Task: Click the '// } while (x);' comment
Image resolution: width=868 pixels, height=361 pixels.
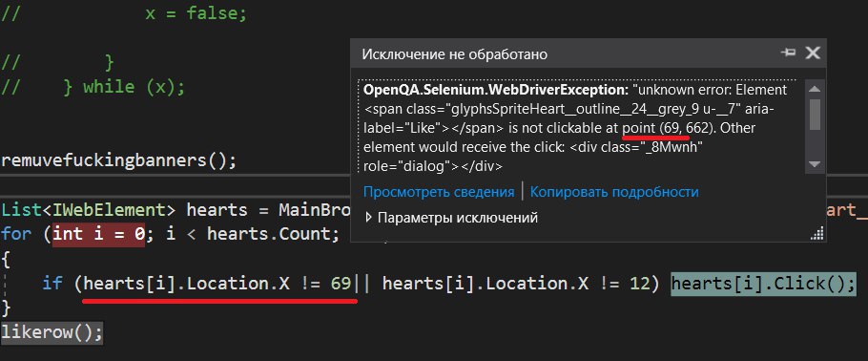Action: click(93, 87)
